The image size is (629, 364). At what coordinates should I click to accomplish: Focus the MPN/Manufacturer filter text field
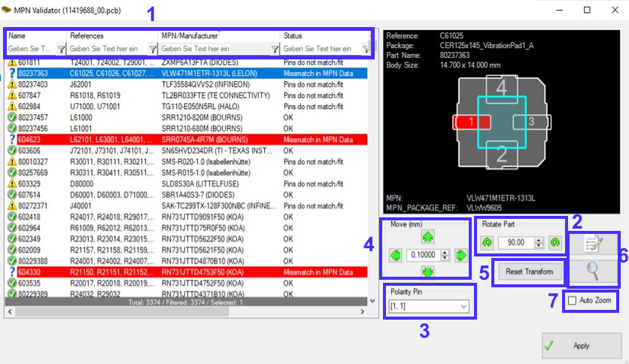(215, 49)
